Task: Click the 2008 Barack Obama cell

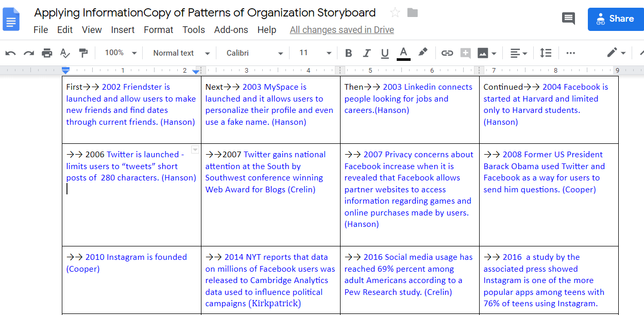Action: [x=544, y=172]
